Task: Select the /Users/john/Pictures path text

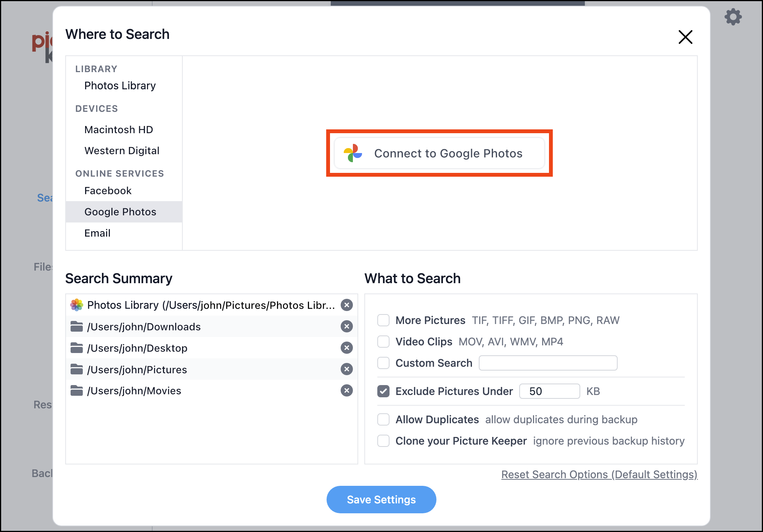Action: point(137,369)
